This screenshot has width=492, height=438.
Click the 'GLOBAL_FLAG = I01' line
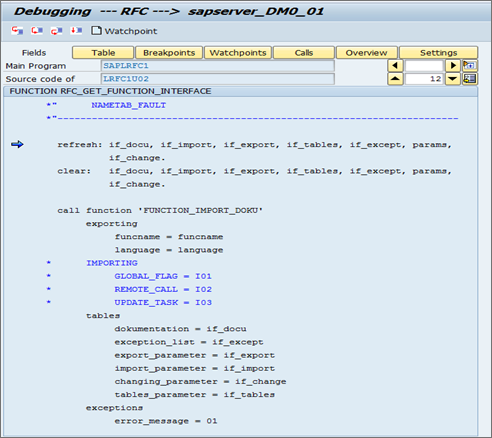click(163, 276)
